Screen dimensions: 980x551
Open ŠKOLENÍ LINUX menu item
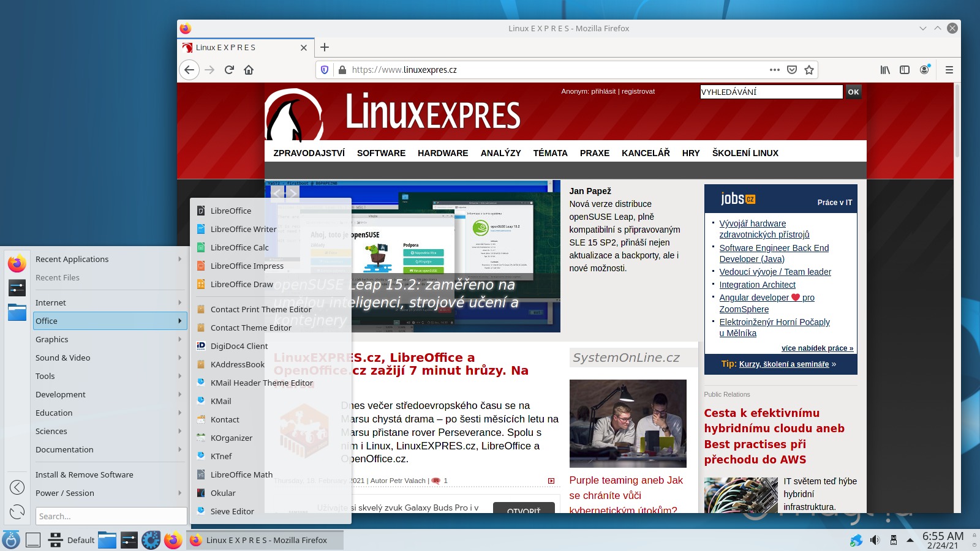(x=745, y=153)
